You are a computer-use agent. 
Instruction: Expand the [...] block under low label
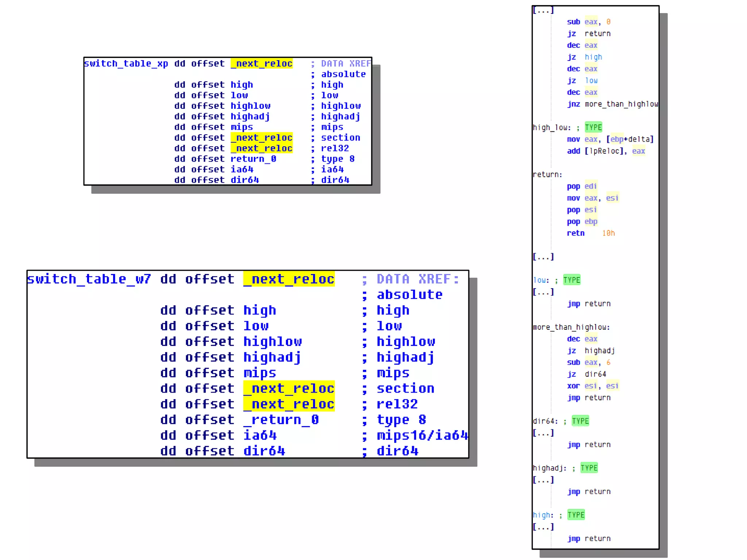(543, 292)
